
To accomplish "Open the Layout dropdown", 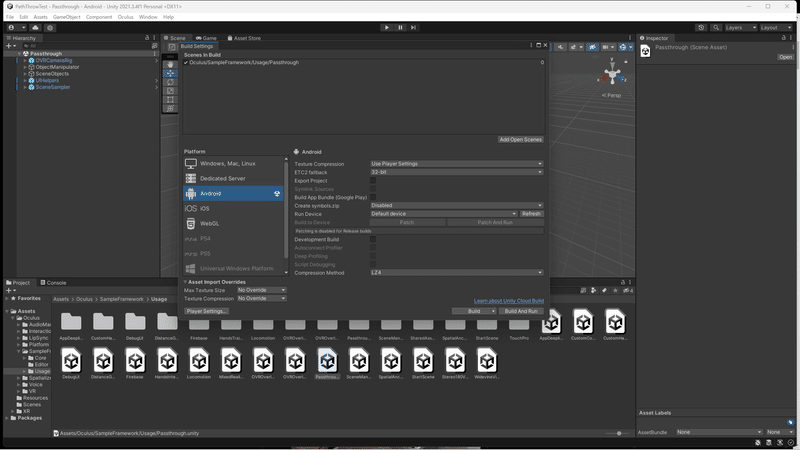I will (x=776, y=28).
